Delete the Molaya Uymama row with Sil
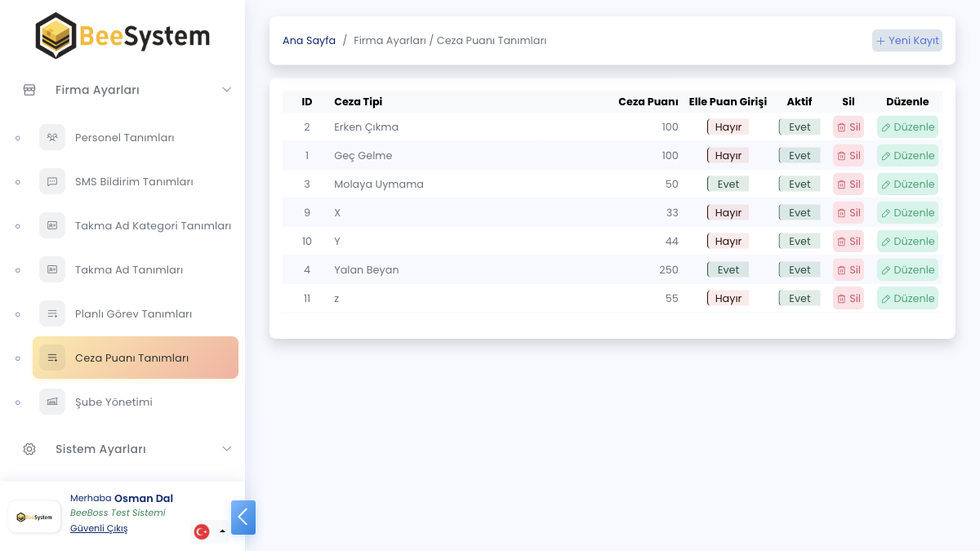Image resolution: width=980 pixels, height=551 pixels. pyautogui.click(x=849, y=184)
